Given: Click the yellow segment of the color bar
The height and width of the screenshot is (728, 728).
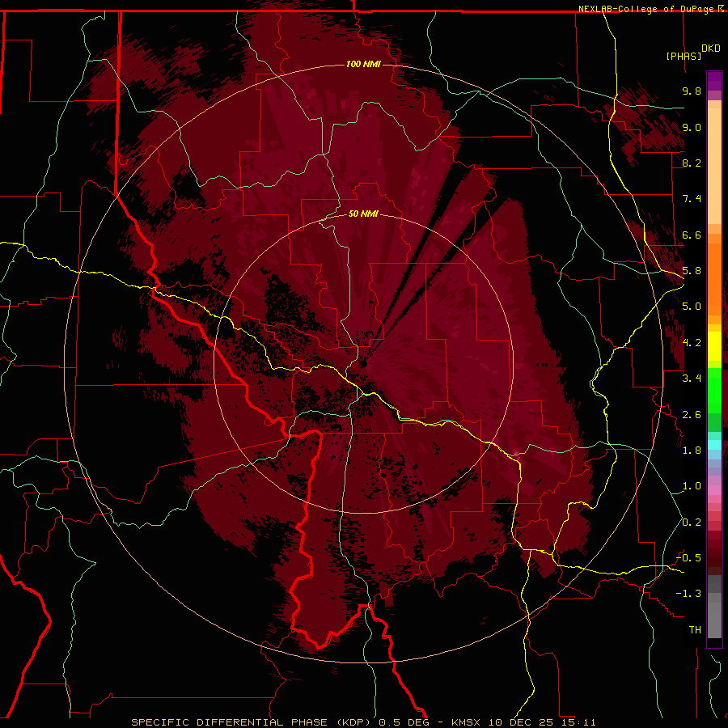Looking at the screenshot, I should point(714,346).
